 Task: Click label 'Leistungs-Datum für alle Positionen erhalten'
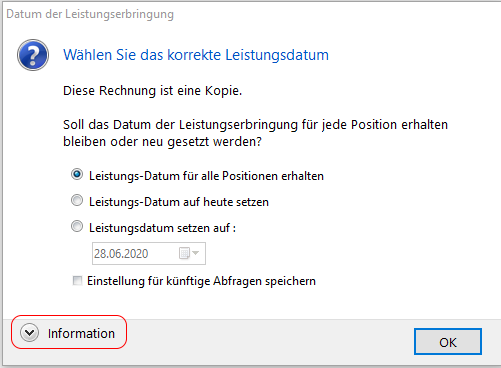(x=206, y=176)
